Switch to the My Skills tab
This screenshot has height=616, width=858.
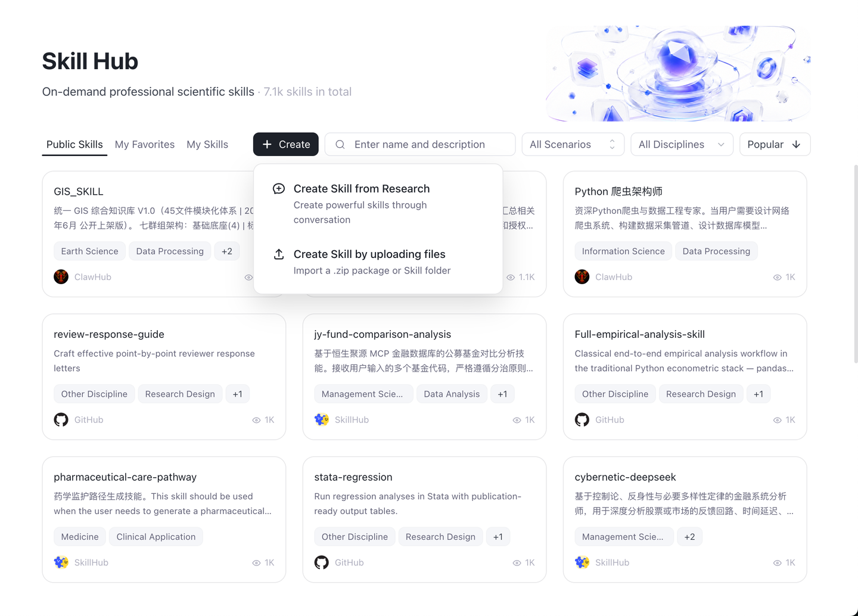point(207,144)
